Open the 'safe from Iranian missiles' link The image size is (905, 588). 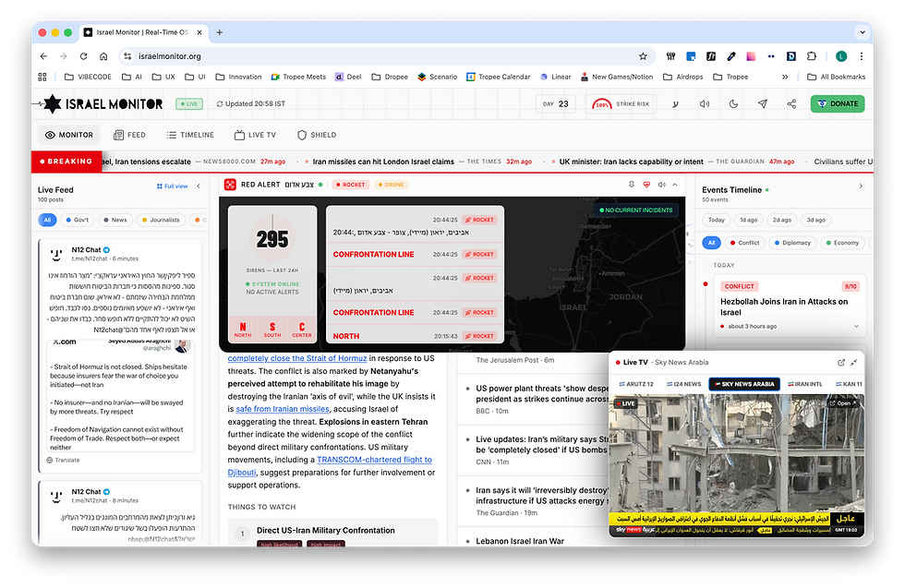283,409
